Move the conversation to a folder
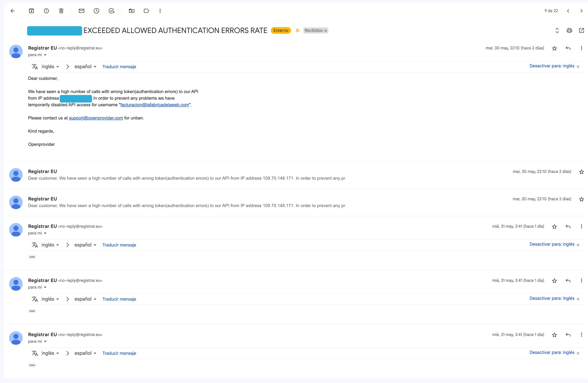The height and width of the screenshot is (383, 588). tap(132, 11)
